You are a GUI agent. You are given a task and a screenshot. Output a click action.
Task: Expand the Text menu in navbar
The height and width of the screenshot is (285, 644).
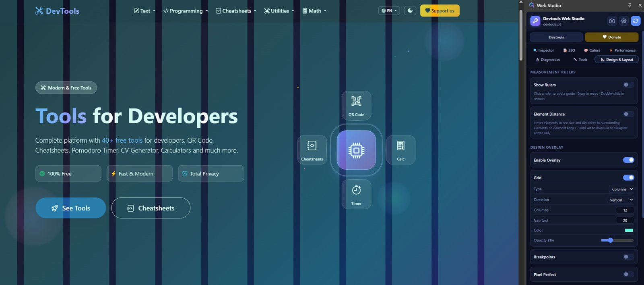pos(144,11)
